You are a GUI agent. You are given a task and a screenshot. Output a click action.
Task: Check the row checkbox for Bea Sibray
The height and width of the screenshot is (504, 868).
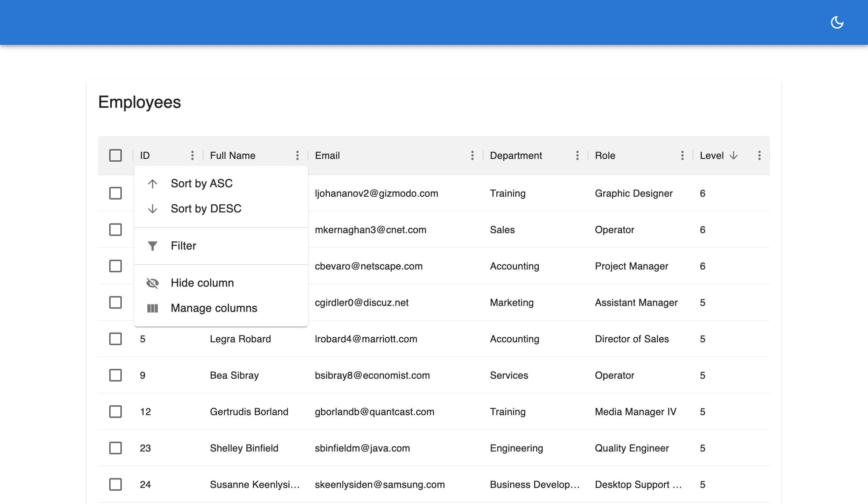(x=115, y=375)
